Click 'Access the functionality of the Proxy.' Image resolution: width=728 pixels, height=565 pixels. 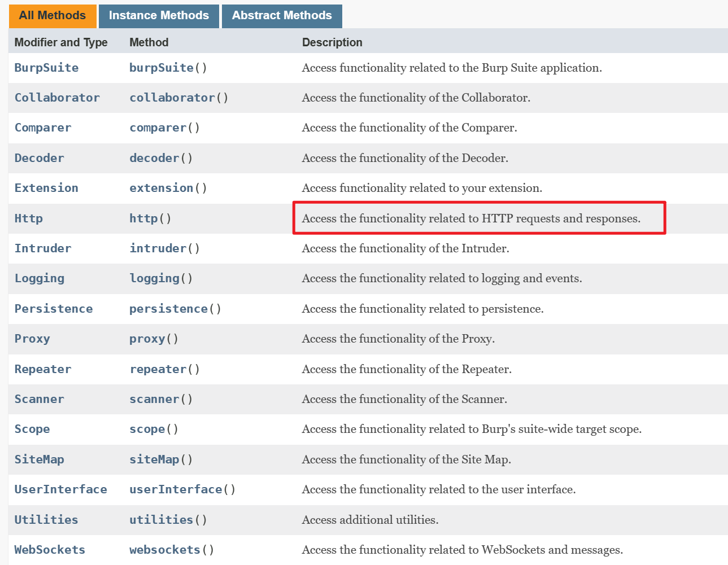[x=398, y=339]
